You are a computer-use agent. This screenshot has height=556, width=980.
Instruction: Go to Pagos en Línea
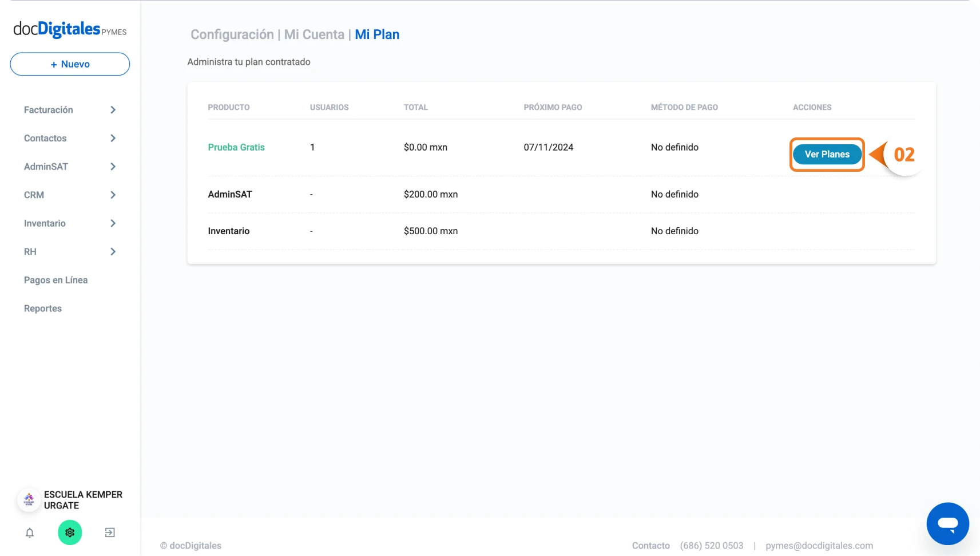[x=55, y=280]
